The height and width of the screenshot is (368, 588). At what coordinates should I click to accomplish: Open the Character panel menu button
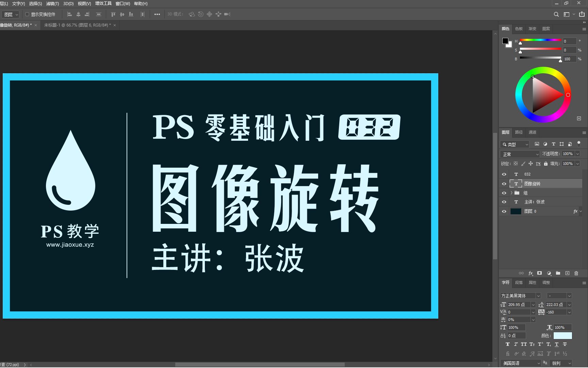point(583,282)
